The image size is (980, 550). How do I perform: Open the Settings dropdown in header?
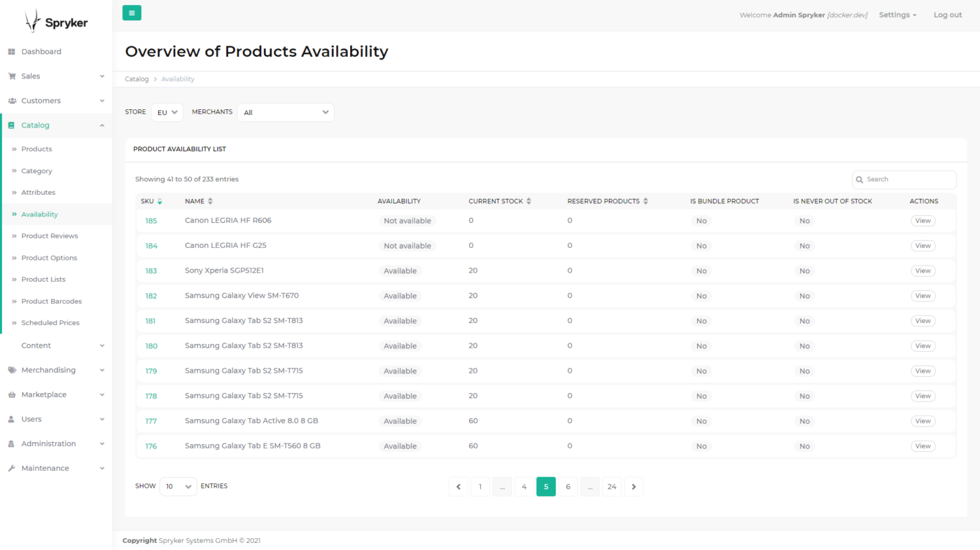coord(897,15)
